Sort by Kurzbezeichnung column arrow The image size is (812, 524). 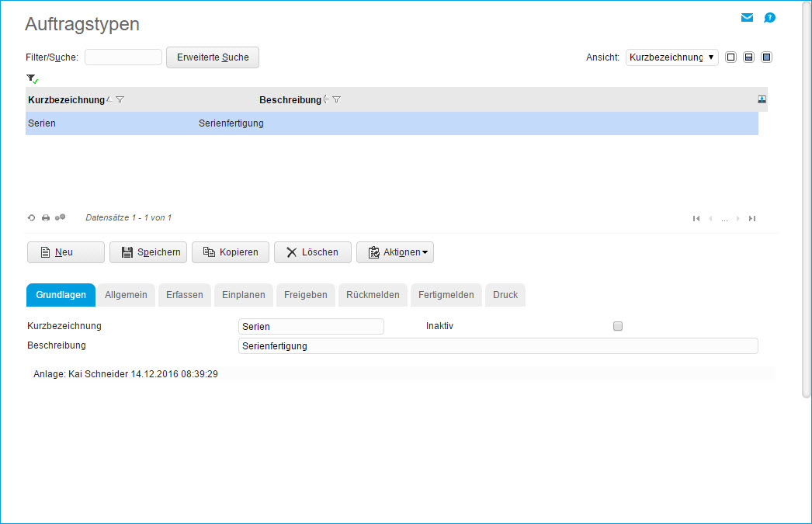click(x=109, y=100)
